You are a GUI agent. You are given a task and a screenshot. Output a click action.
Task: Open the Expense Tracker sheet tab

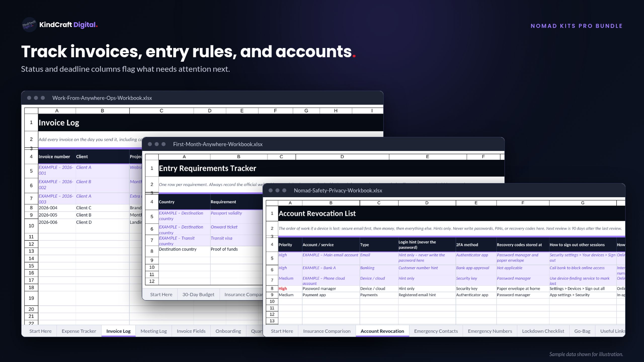[x=79, y=331]
